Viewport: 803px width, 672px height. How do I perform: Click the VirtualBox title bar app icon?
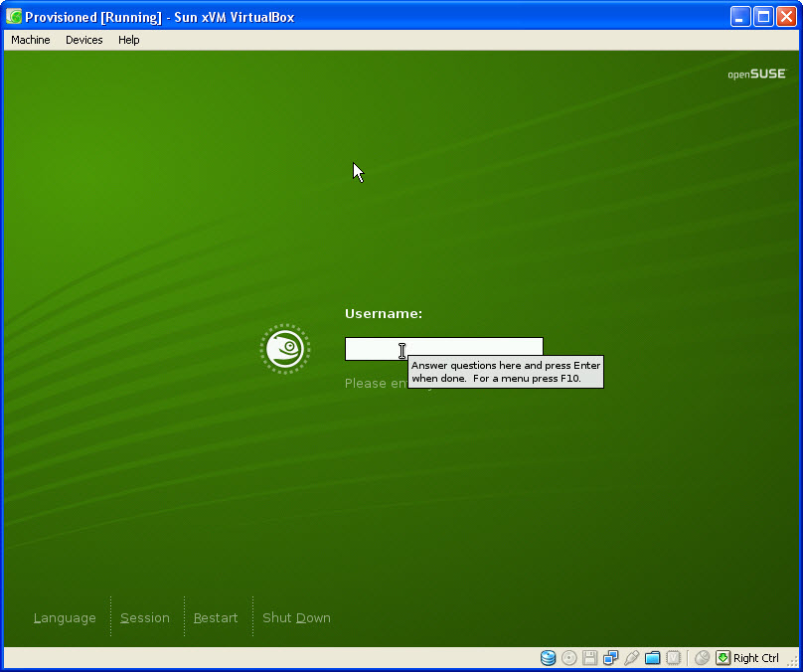click(x=14, y=16)
